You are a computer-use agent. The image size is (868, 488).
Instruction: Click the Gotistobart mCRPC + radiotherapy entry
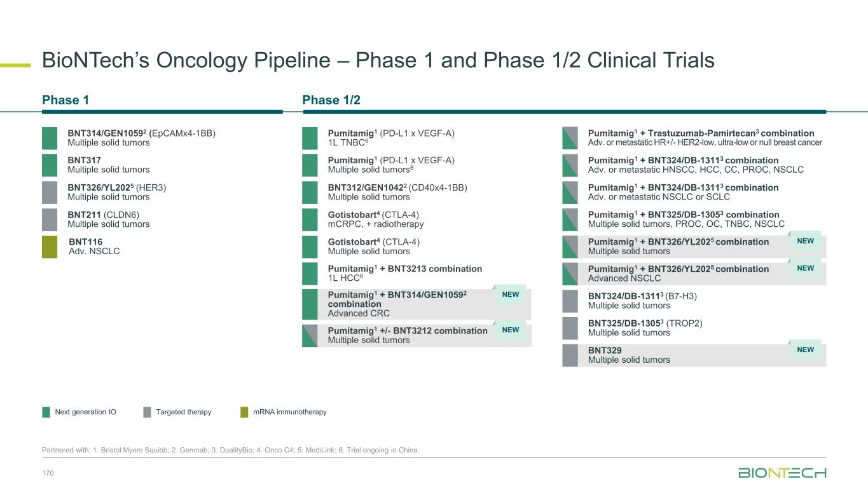coord(375,219)
